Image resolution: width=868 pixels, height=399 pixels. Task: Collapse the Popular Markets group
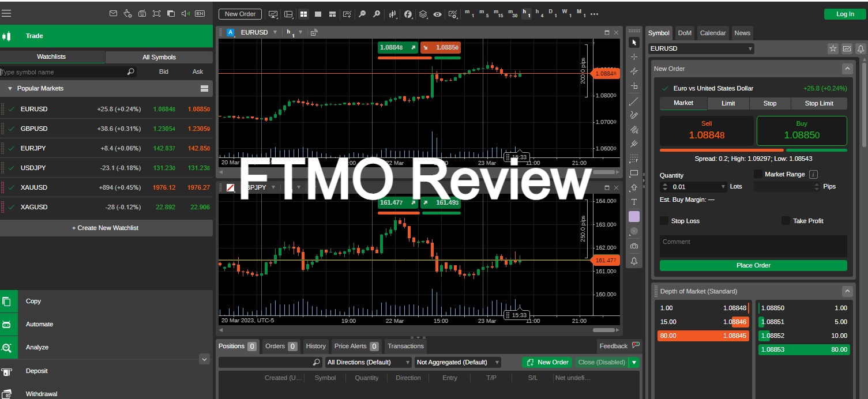click(10, 88)
